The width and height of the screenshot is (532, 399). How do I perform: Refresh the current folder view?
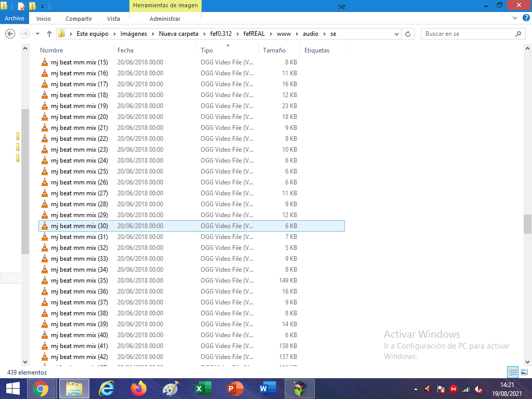coord(408,34)
